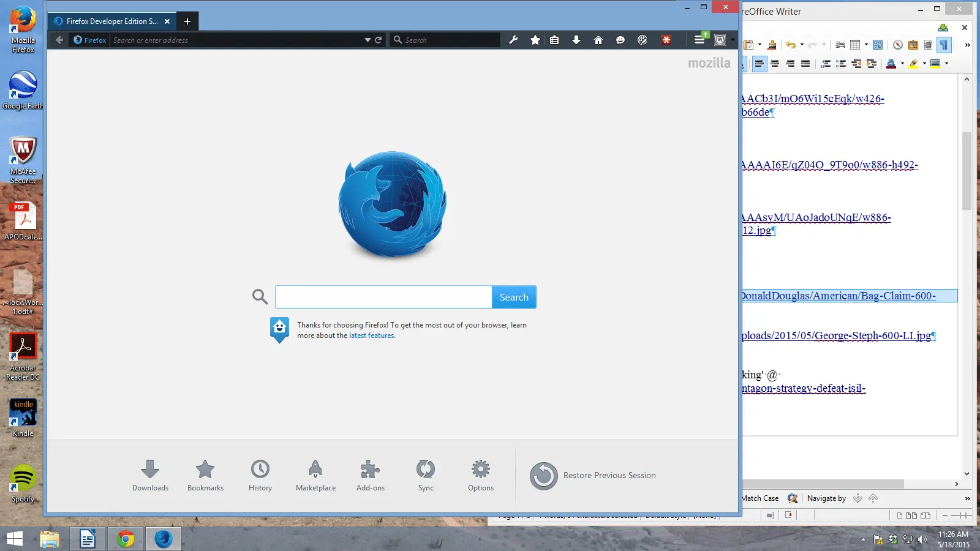Open the address bar history dropdown
Screen dimensions: 980x551
pos(367,40)
